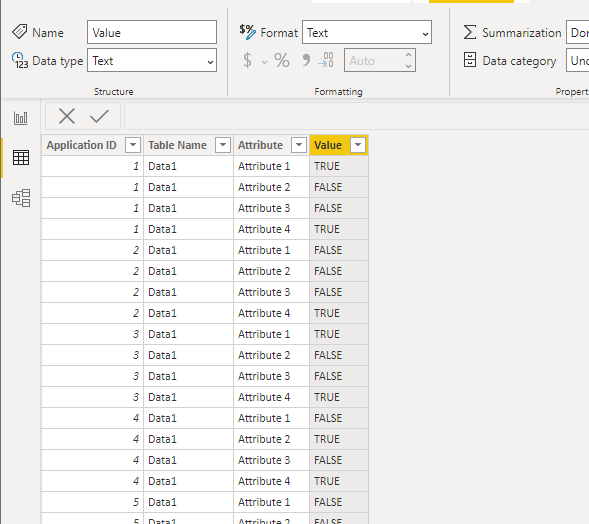Click Value cell of Application 3 Attribute 3
Screen dimensions: 589x524
339,376
